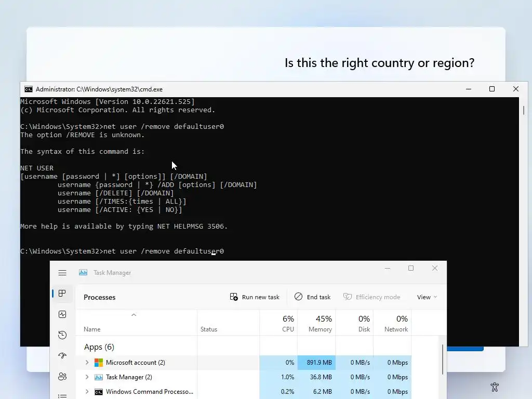This screenshot has width=532, height=399.
Task: Click Task Manager title bar app icon
Action: 83,272
